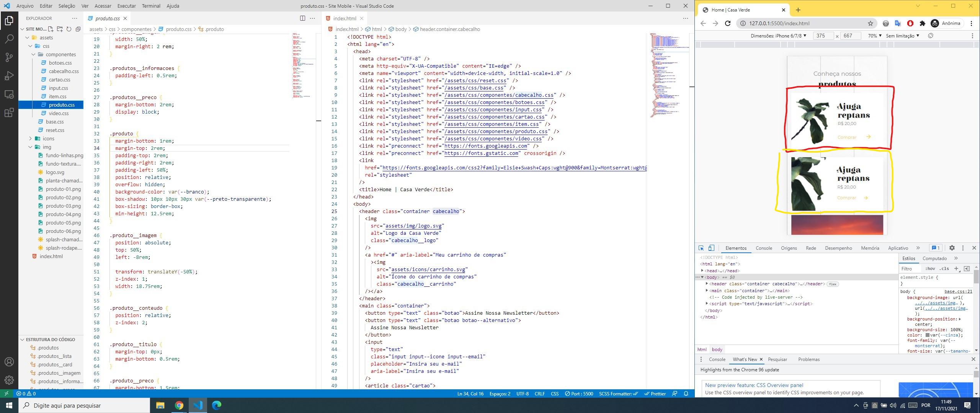Image resolution: width=980 pixels, height=413 pixels.
Task: Click the produto.css minimap
Action: (304, 65)
